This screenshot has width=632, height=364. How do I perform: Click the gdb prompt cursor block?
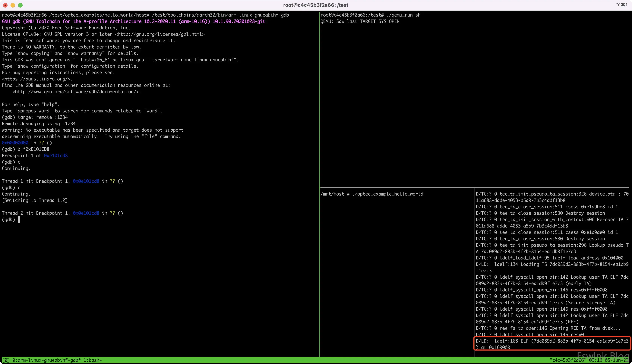(x=19, y=219)
